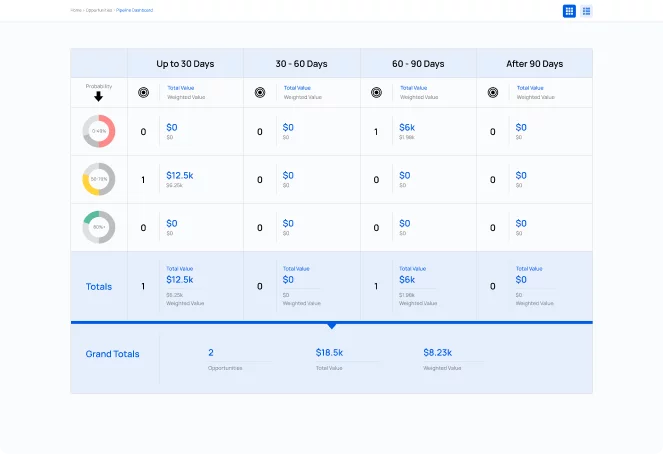
Task: Click the $18.5k grand total value
Action: [329, 353]
